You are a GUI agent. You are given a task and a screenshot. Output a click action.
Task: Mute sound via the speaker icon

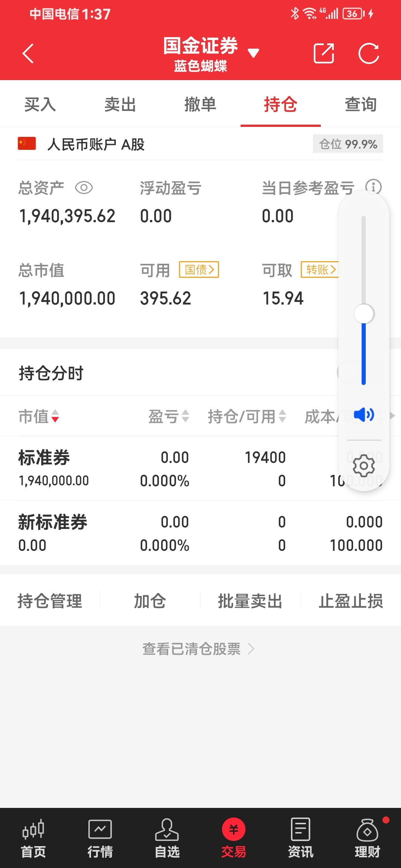coord(364,415)
